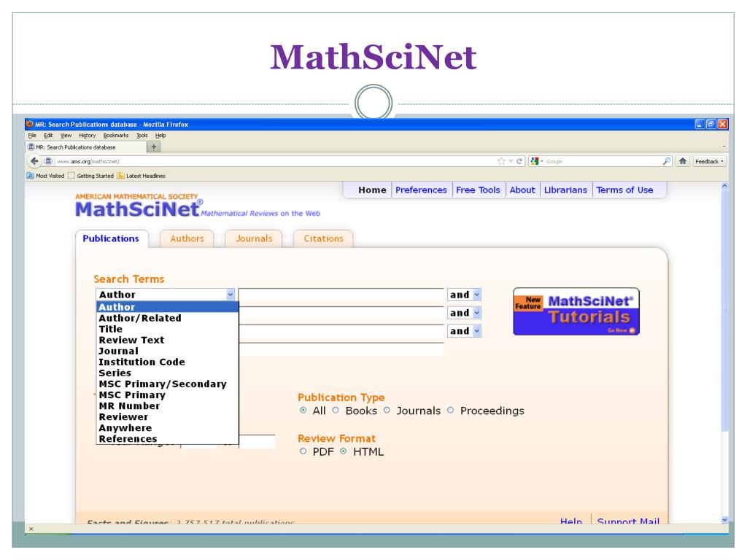Pick Institution Code in the list
747x560 pixels.
point(167,362)
